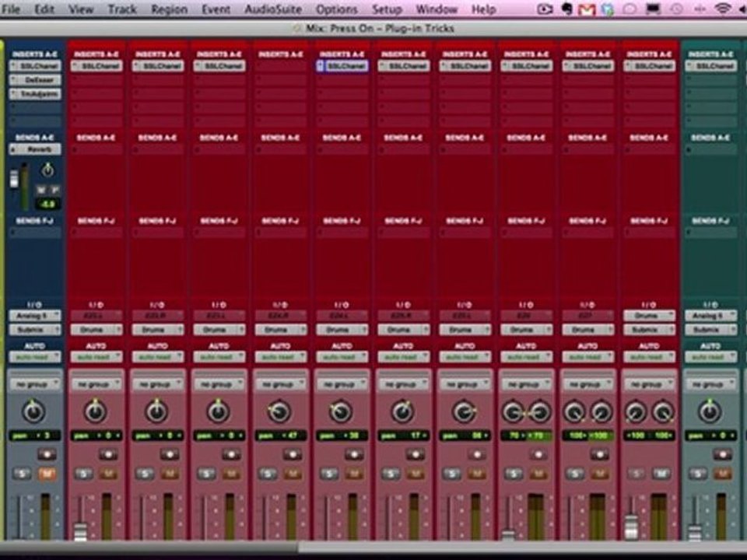The height and width of the screenshot is (560, 747).
Task: Click volume fader on Drums-input aux track
Action: point(631,527)
